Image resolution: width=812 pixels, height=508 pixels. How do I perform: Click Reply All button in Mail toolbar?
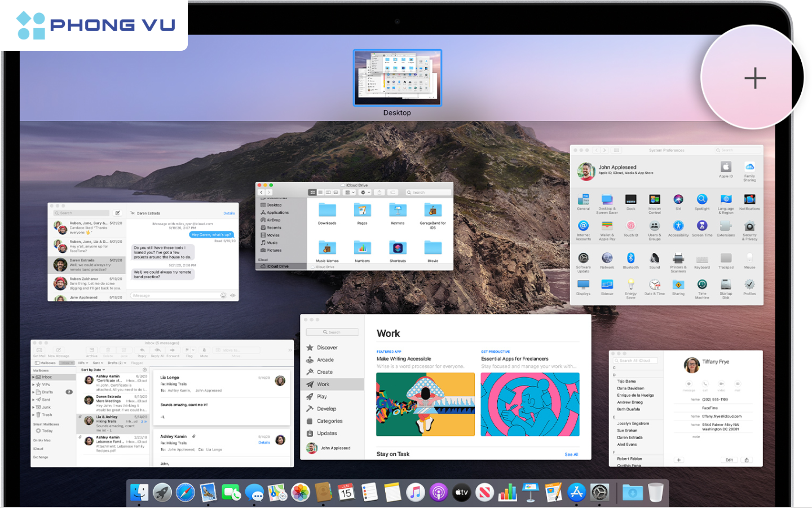point(157,352)
